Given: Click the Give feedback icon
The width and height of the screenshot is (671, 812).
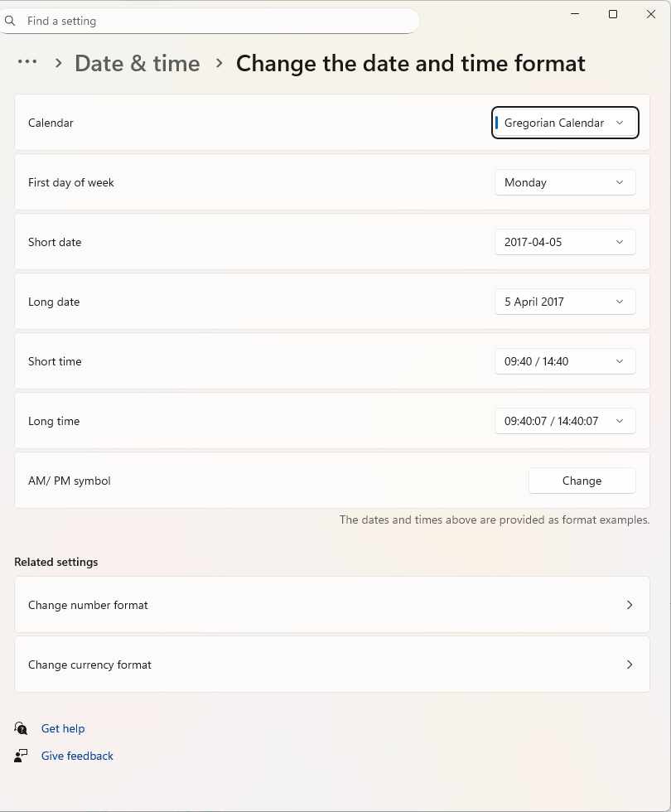Looking at the screenshot, I should pyautogui.click(x=22, y=756).
